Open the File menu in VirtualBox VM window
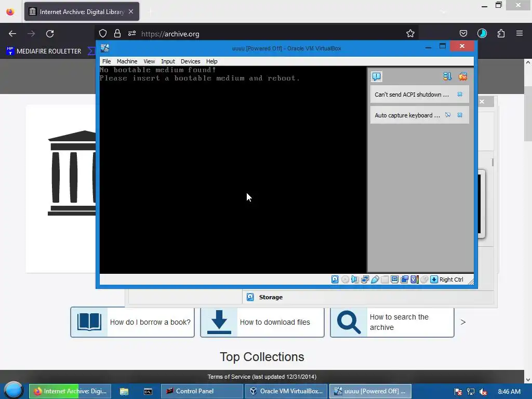Screen dimensions: 532x399 pos(107,61)
